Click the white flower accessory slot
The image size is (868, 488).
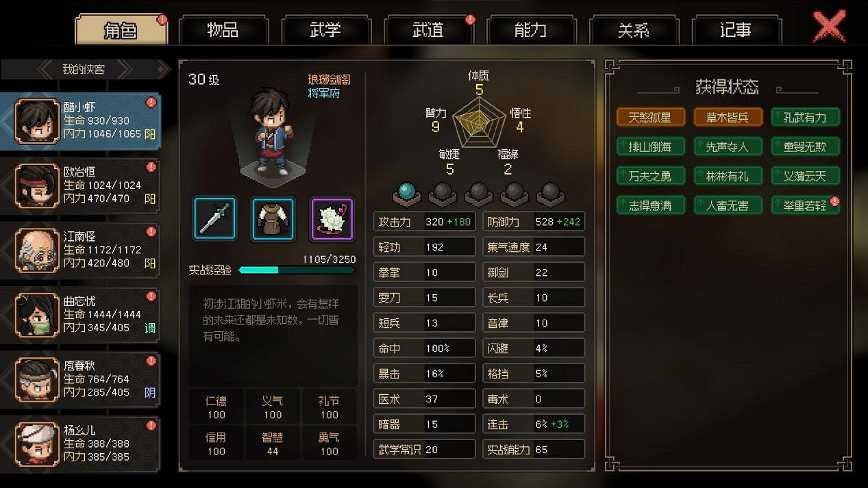(x=332, y=219)
